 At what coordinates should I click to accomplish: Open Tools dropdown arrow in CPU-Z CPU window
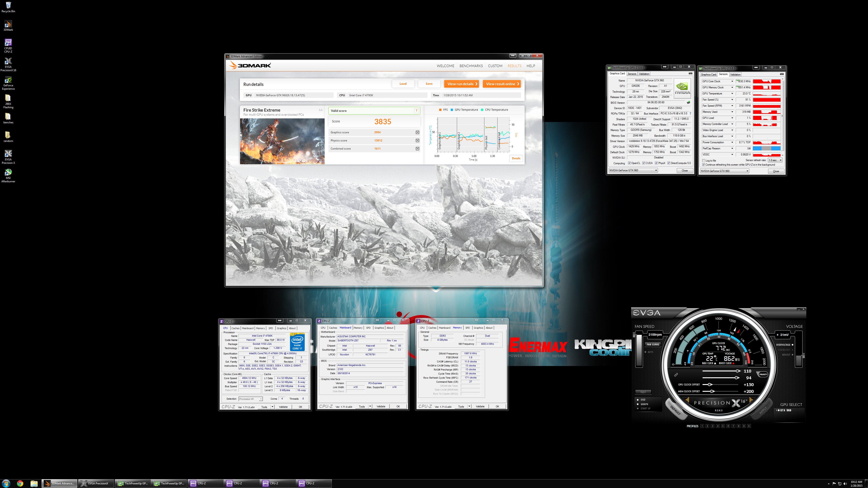[273, 407]
